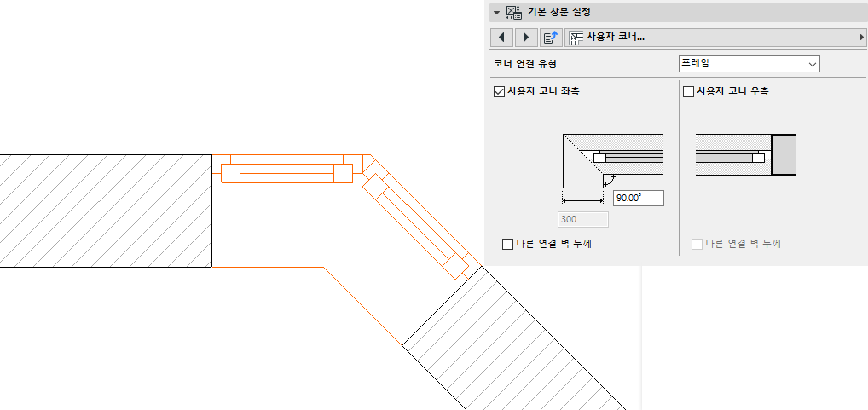
Task: Open the 코너 연결 유형 dropdown showing 프레임
Action: (749, 64)
